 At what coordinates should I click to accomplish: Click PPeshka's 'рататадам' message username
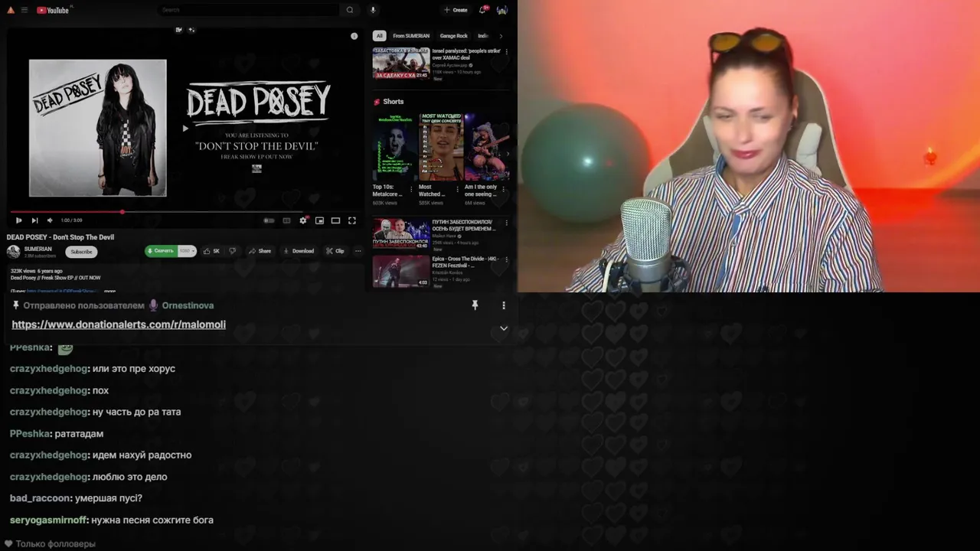tap(31, 433)
